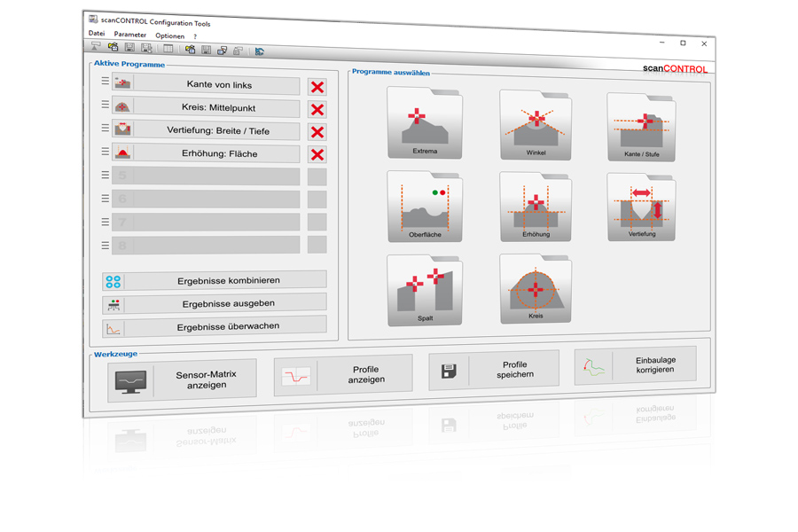
Task: Open the Optionen menu
Action: (169, 36)
